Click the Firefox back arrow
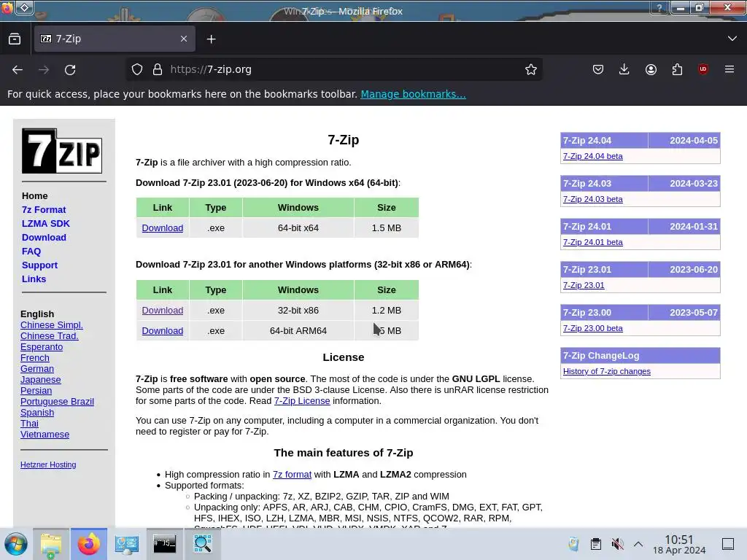Viewport: 747px width, 560px height. coord(18,69)
